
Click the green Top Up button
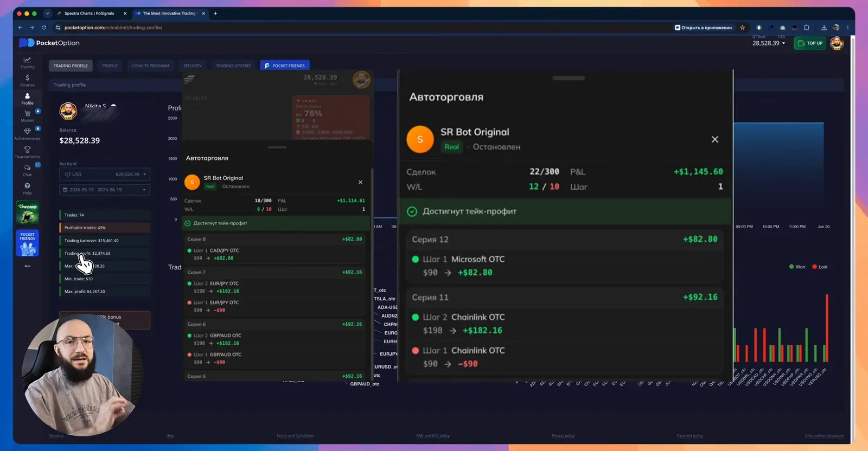tap(810, 43)
